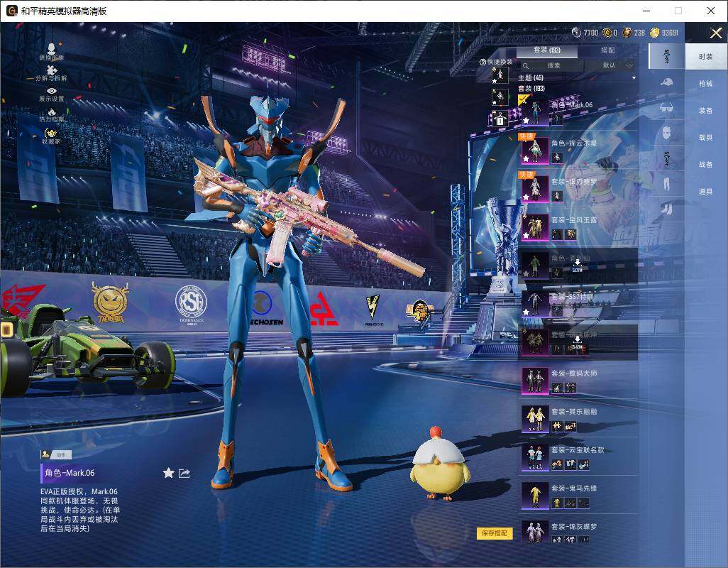The height and width of the screenshot is (568, 728).
Task: Select the 套装-数码大师 outfit thumbnail
Action: click(535, 381)
